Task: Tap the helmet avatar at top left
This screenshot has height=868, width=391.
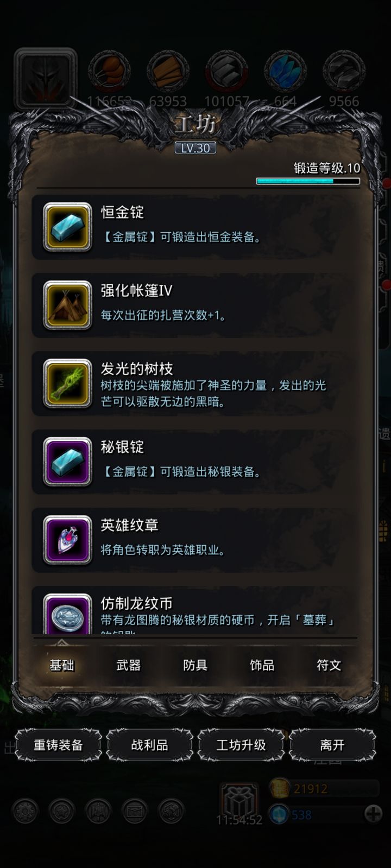Action: pos(46,78)
